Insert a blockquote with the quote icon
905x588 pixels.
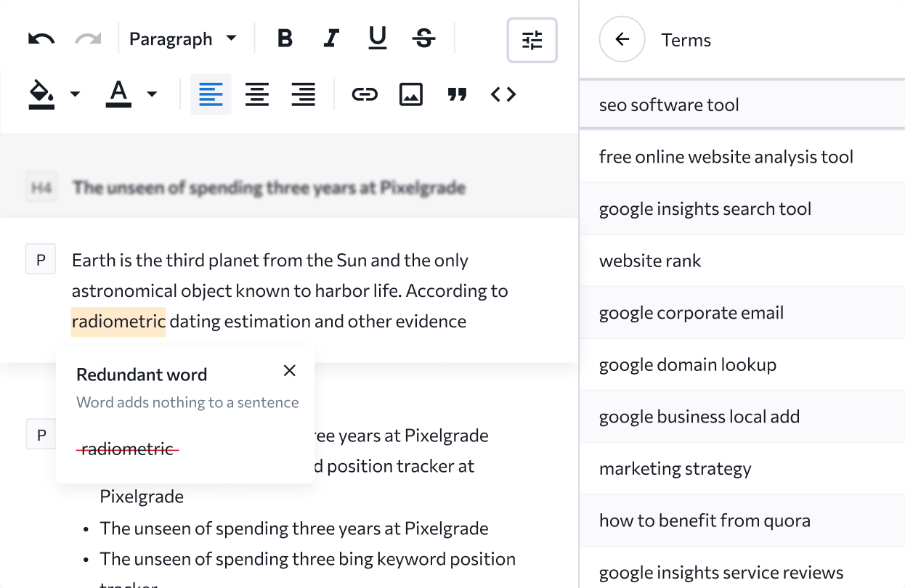click(457, 94)
